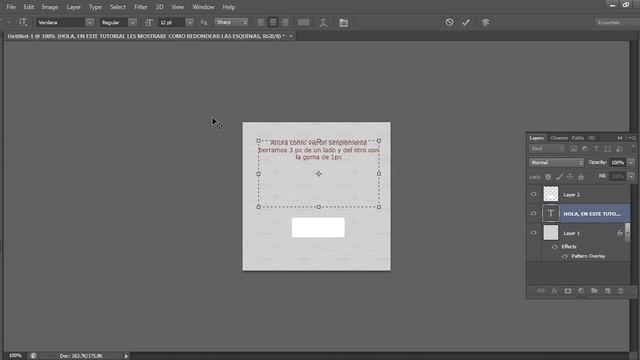The width and height of the screenshot is (640, 360).
Task: Select Layer 2 thumbnail
Action: [551, 194]
